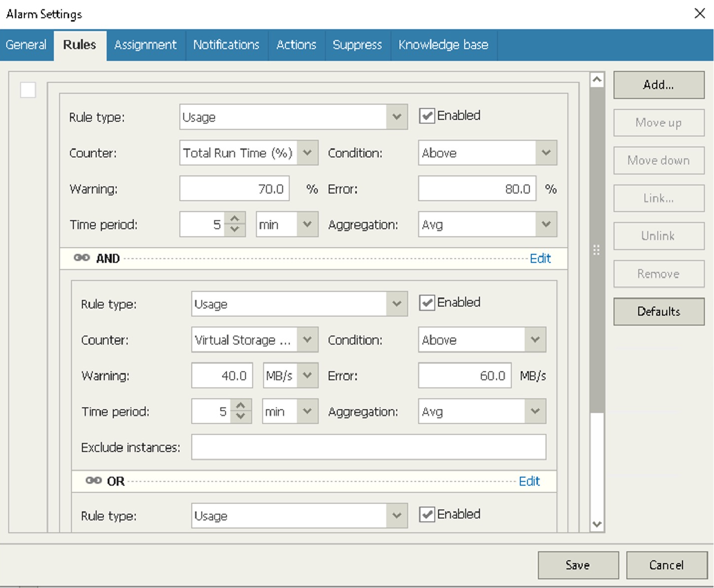Screen dimensions: 714x588
Task: Decrease the second rule's time period value
Action: tap(241, 416)
